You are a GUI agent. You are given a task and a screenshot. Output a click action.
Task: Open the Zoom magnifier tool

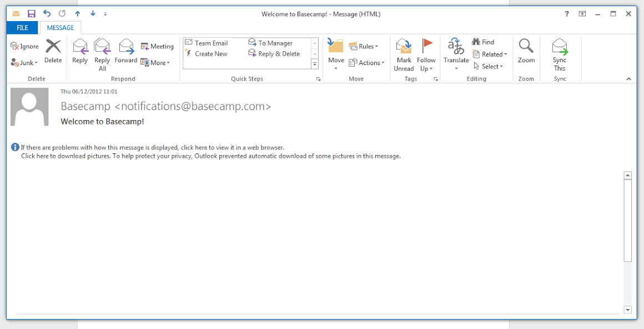point(526,51)
